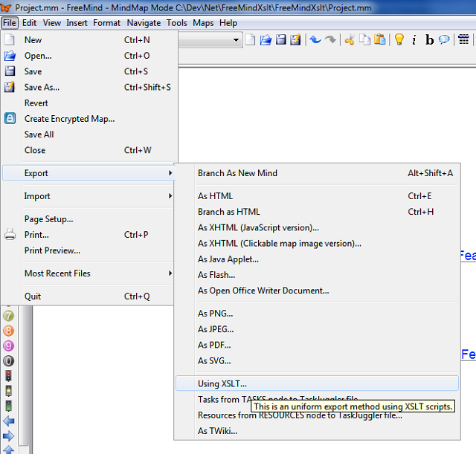Export map As HTML
Image resolution: width=476 pixels, height=454 pixels.
click(317, 196)
